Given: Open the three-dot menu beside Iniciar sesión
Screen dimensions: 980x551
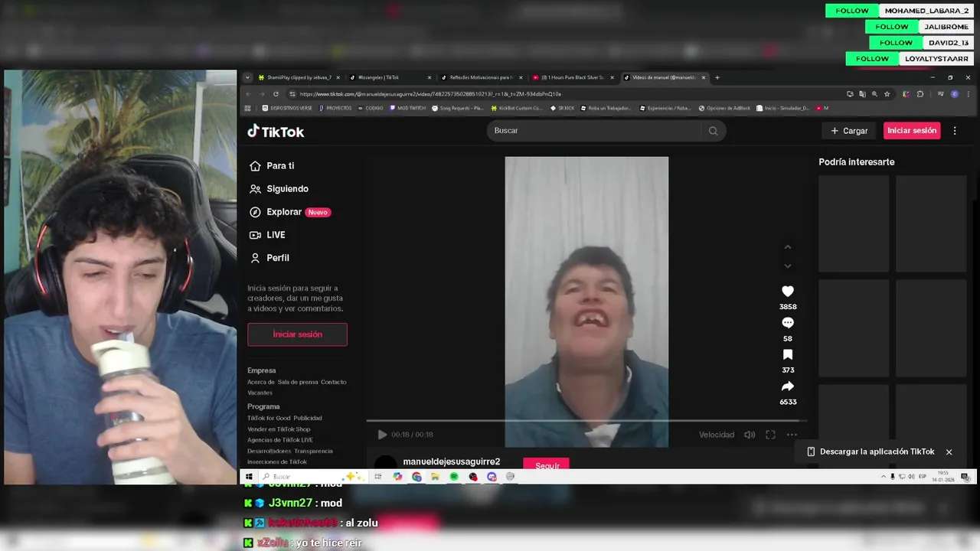Looking at the screenshot, I should (x=955, y=131).
